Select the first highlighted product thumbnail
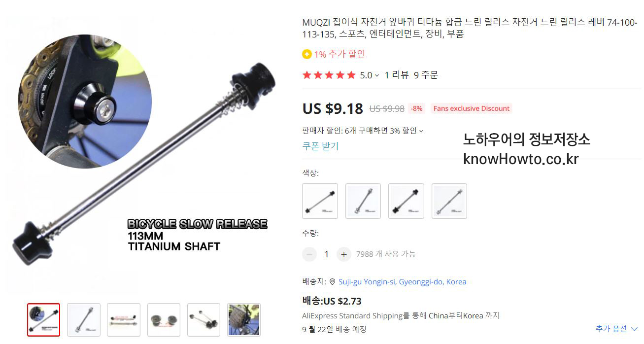 (43, 320)
